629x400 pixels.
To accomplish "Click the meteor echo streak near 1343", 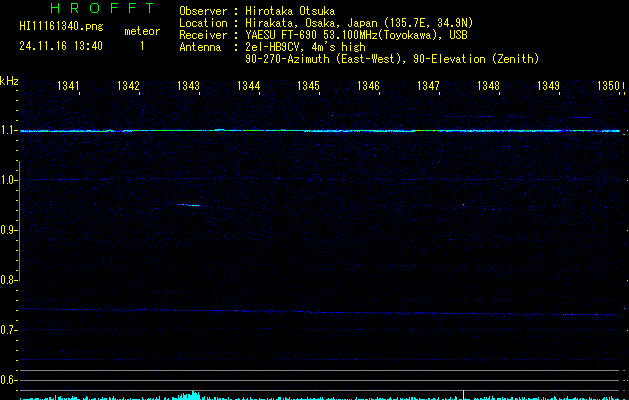I will point(189,205).
